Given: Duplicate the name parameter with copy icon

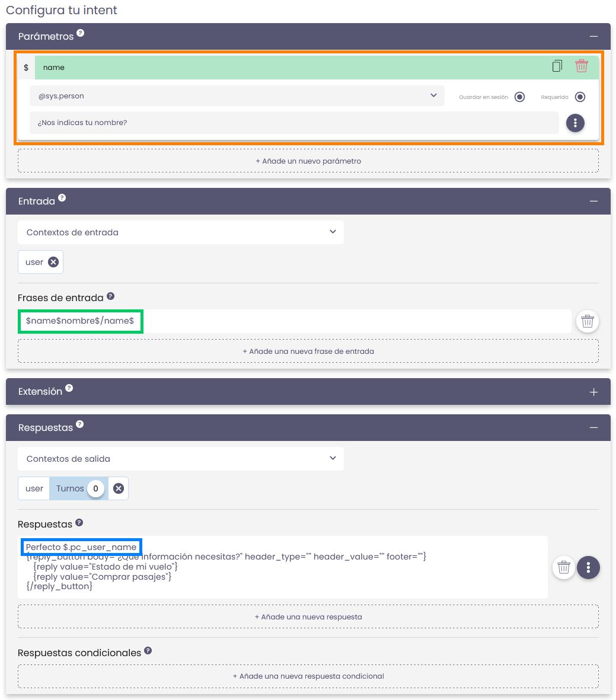Looking at the screenshot, I should [x=557, y=66].
